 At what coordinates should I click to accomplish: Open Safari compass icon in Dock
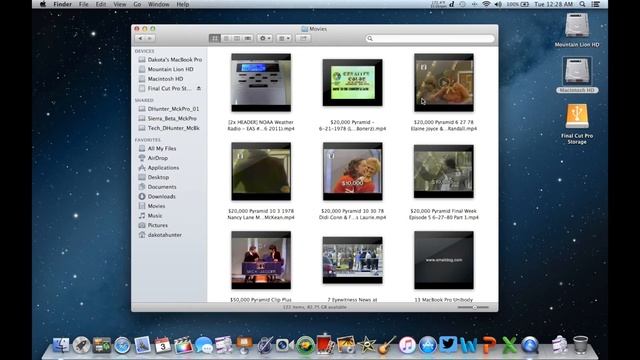coord(122,345)
